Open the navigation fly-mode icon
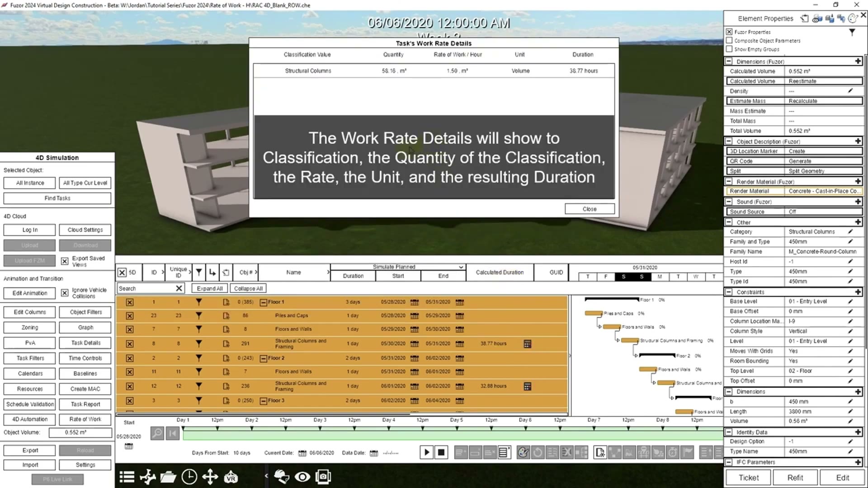 [148, 477]
